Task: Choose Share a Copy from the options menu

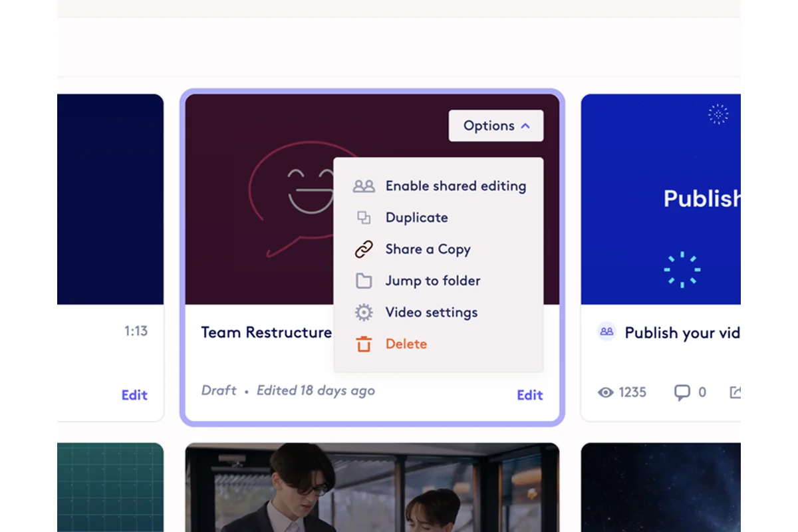Action: pyautogui.click(x=428, y=249)
